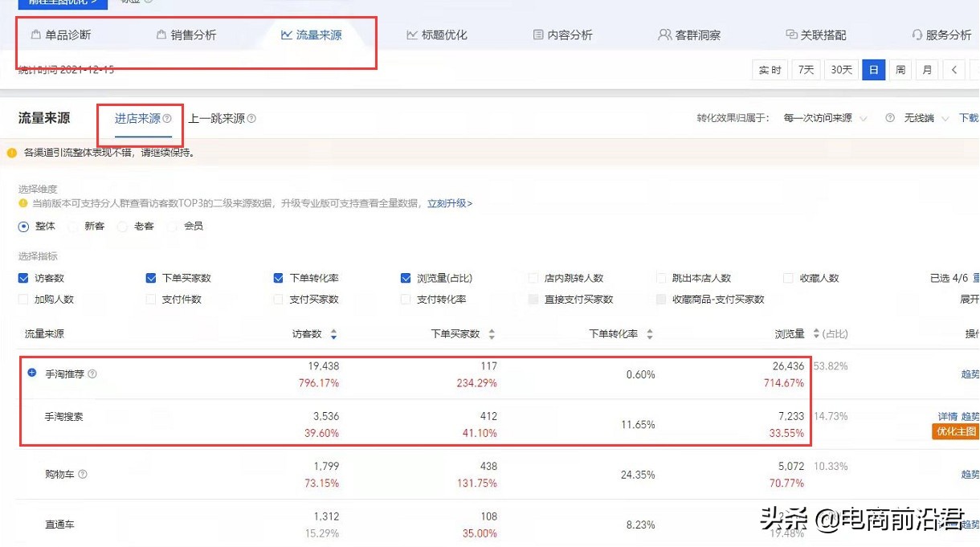Choose 日 time granularity button
The image size is (980, 547).
[873, 70]
